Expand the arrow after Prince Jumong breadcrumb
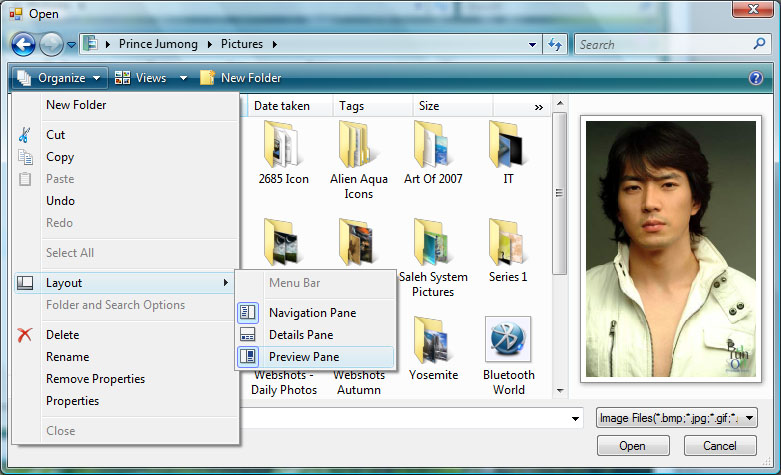This screenshot has height=475, width=781. pos(210,44)
